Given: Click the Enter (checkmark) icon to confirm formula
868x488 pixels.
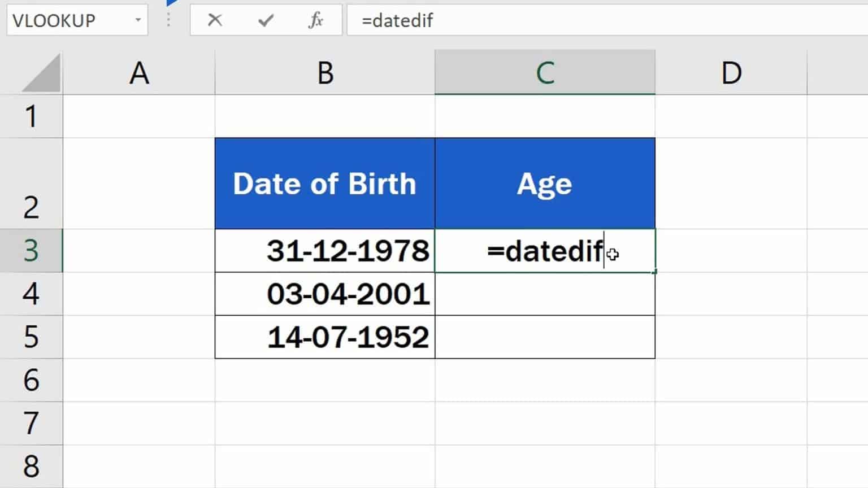Looking at the screenshot, I should click(x=265, y=20).
